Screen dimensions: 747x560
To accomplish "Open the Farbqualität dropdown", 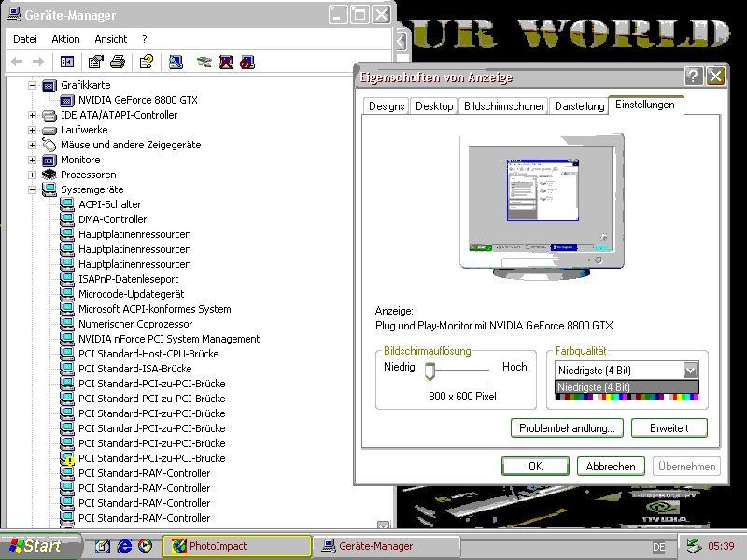I will (x=690, y=370).
